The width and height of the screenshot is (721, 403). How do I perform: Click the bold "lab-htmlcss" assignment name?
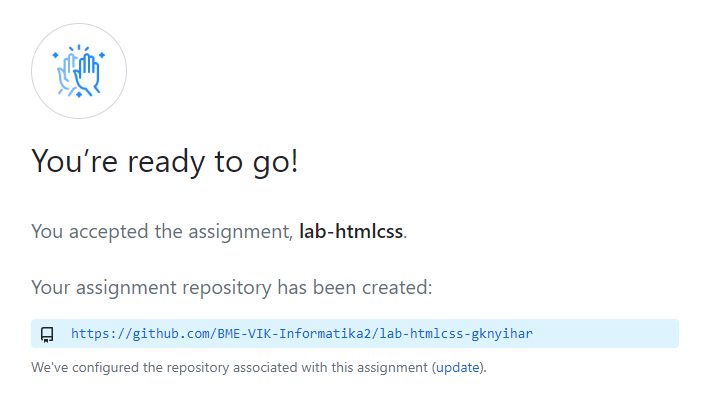pos(351,232)
